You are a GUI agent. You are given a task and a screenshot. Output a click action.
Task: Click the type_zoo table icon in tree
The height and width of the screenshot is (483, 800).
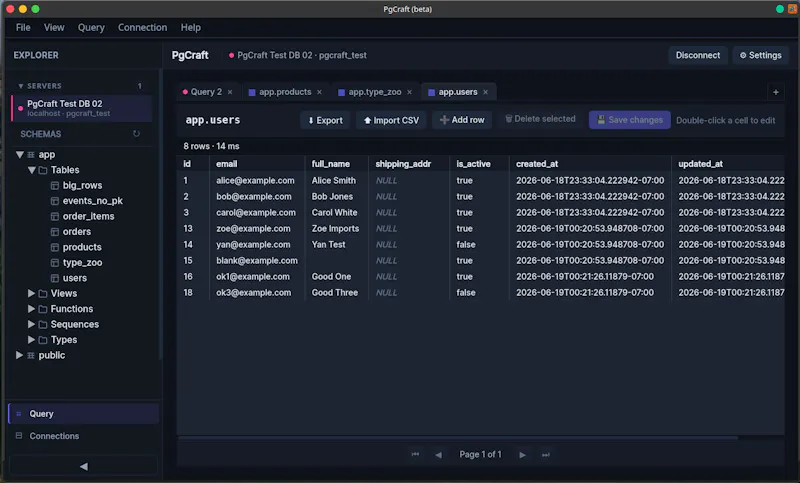pos(55,263)
